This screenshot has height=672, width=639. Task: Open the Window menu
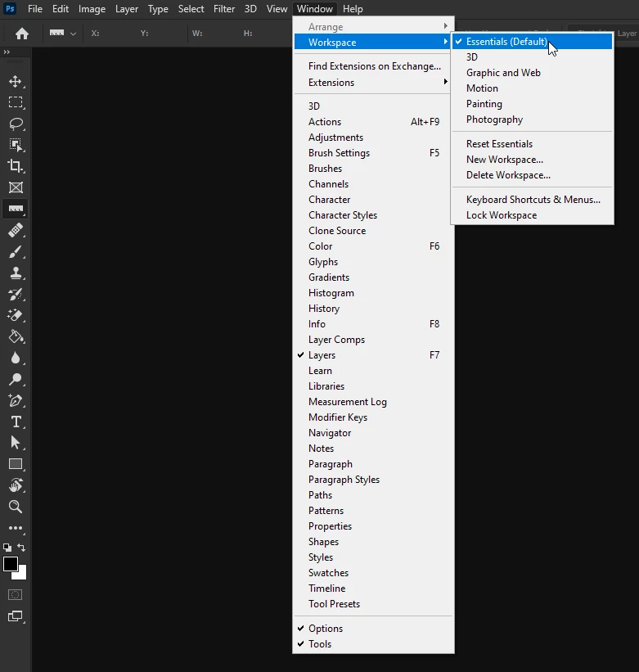[x=315, y=9]
